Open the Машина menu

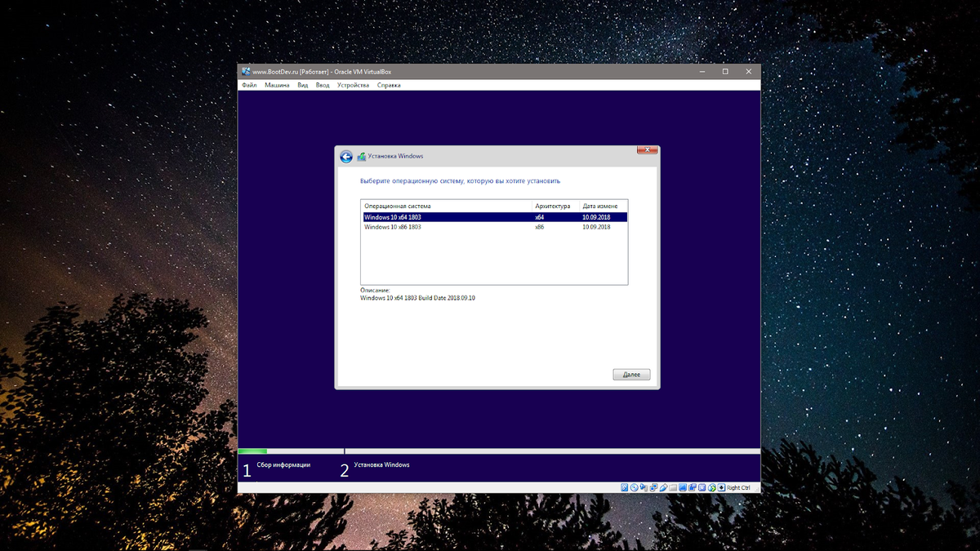[277, 85]
